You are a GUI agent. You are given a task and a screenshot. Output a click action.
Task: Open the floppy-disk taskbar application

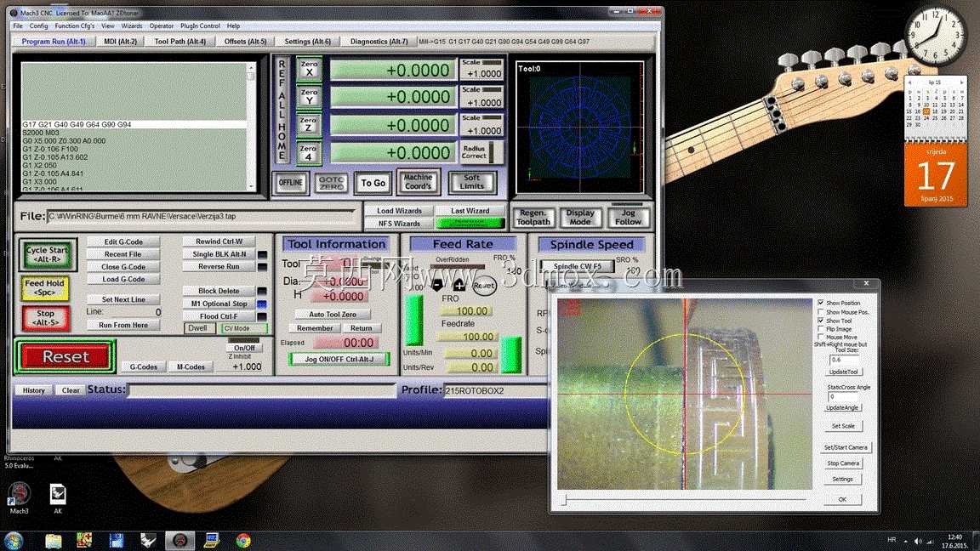(117, 541)
